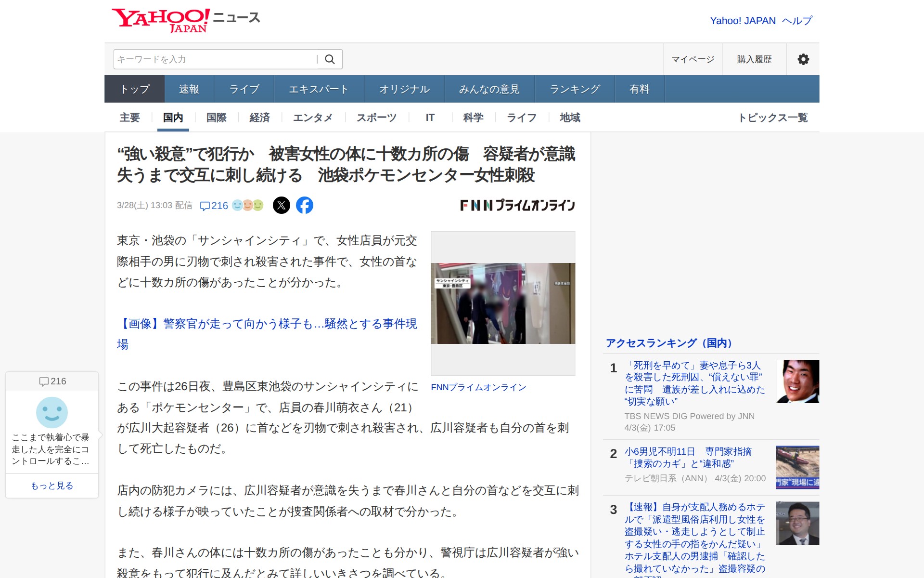Select the スポーツ category

point(376,118)
